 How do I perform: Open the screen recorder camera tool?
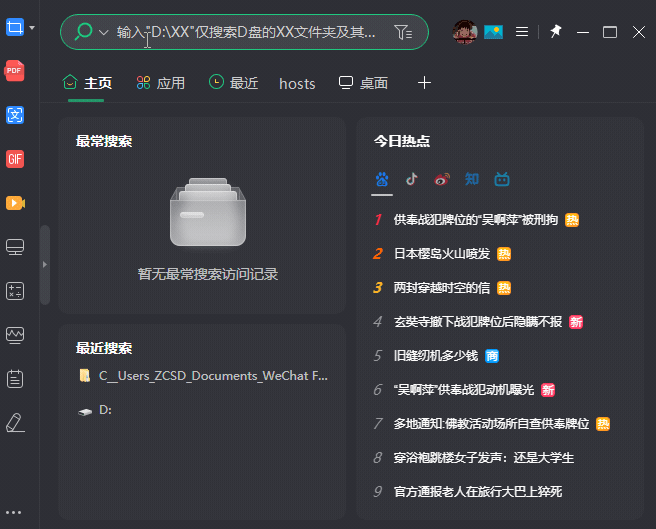[x=14, y=203]
